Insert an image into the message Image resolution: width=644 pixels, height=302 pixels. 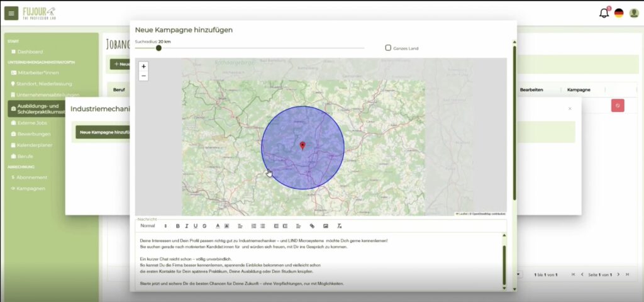coord(325,226)
